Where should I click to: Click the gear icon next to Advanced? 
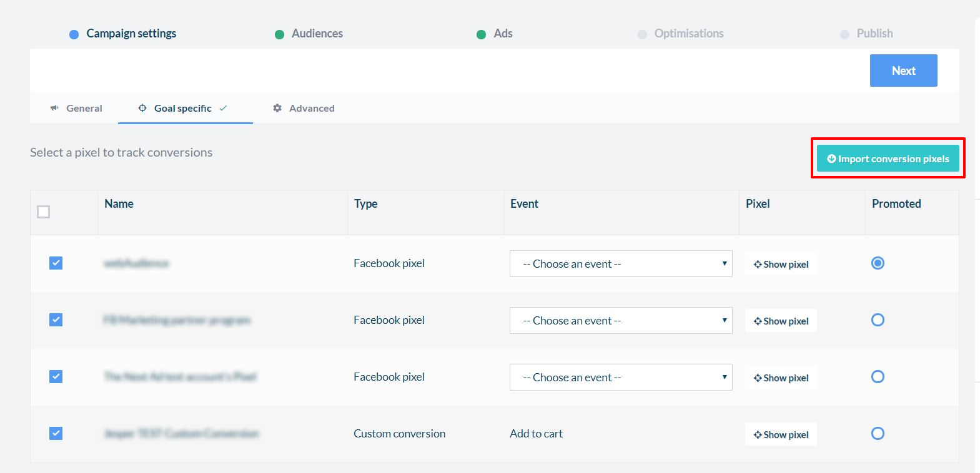pyautogui.click(x=277, y=108)
